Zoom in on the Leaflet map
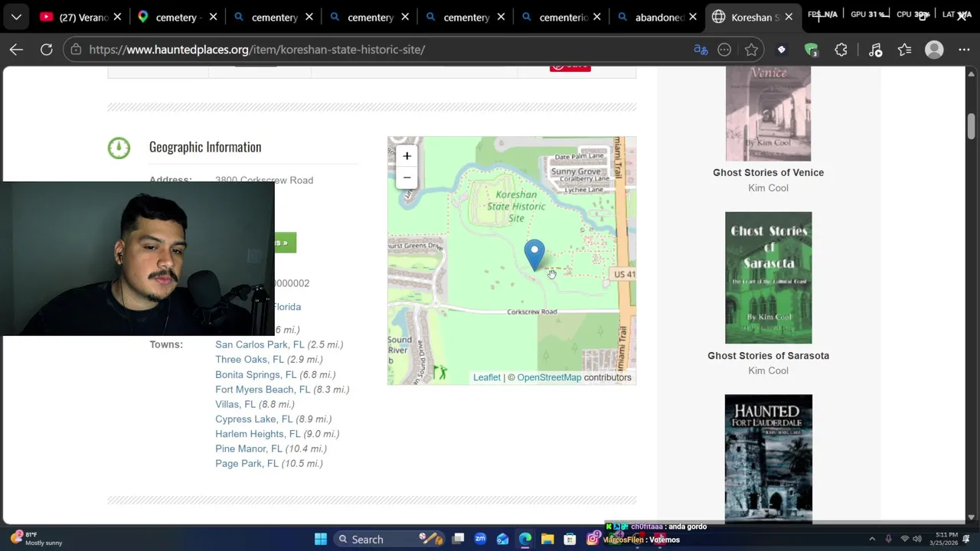The width and height of the screenshot is (980, 551). [x=407, y=156]
